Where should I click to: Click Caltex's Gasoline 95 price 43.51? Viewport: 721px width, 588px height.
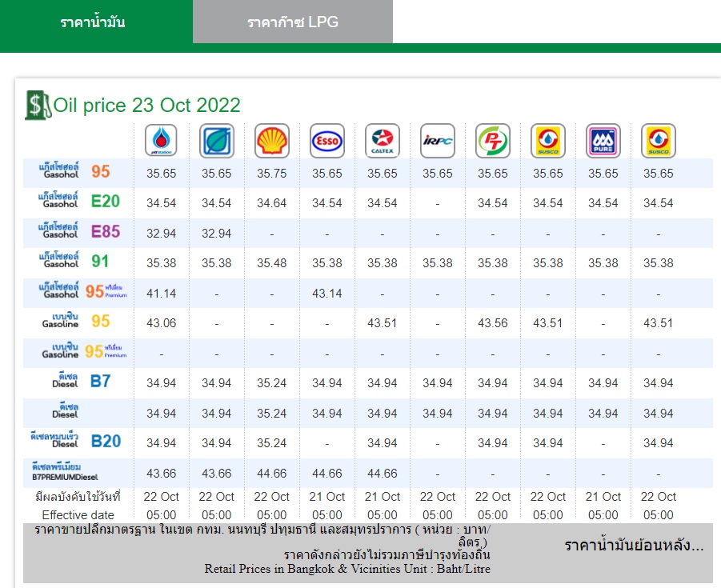click(383, 323)
